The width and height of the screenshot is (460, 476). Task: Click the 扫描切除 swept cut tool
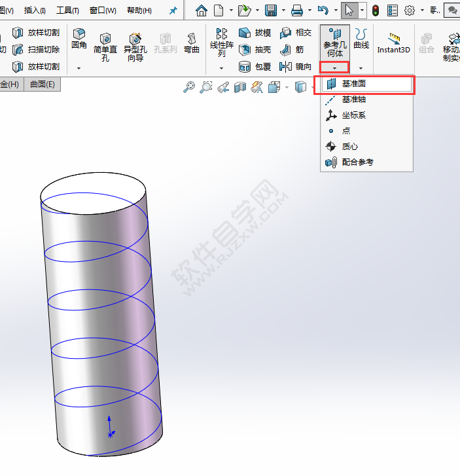(36, 50)
